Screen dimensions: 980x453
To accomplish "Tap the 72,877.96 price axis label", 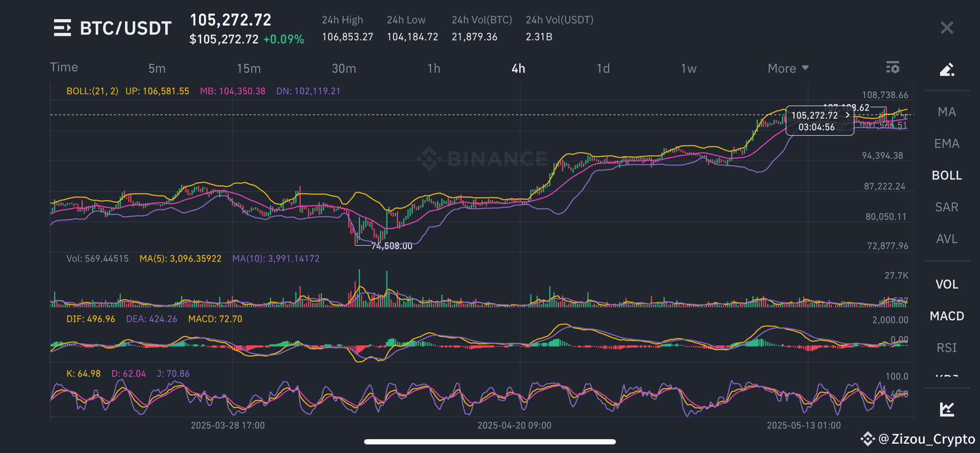I will 888,246.
